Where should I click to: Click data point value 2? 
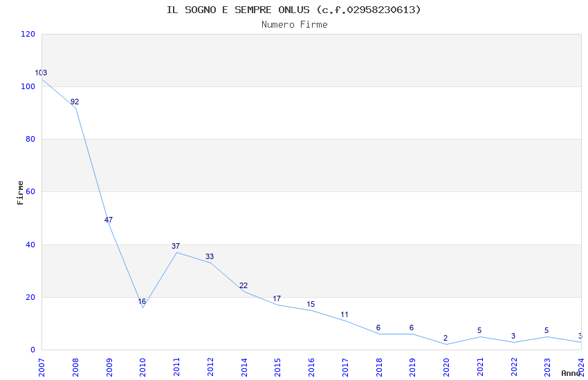pyautogui.click(x=445, y=338)
